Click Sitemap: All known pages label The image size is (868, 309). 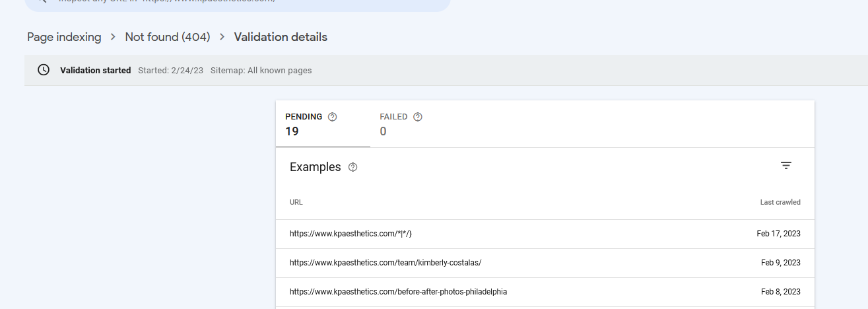tap(261, 71)
